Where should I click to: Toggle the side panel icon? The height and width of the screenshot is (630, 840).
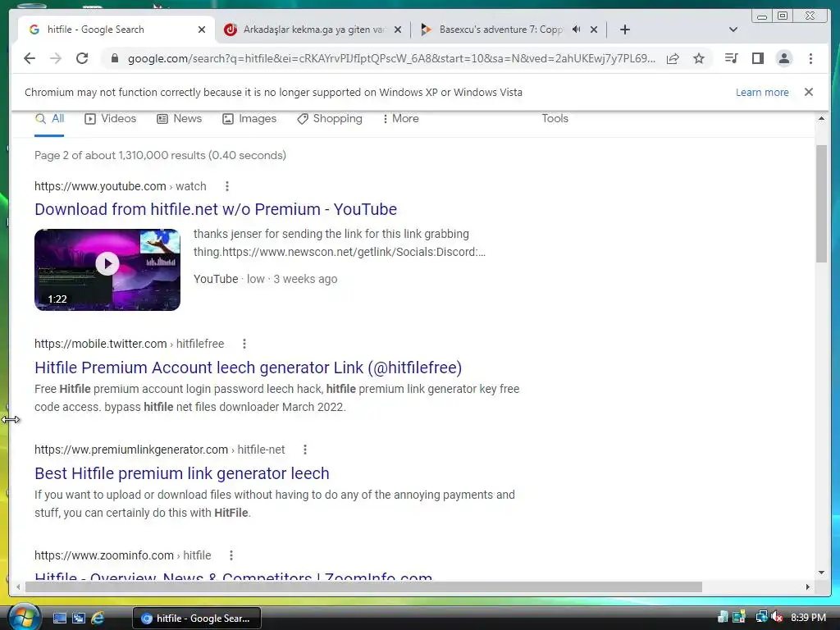757,58
